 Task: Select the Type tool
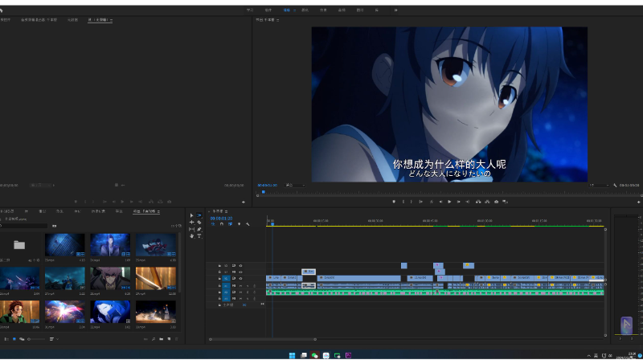(x=199, y=236)
